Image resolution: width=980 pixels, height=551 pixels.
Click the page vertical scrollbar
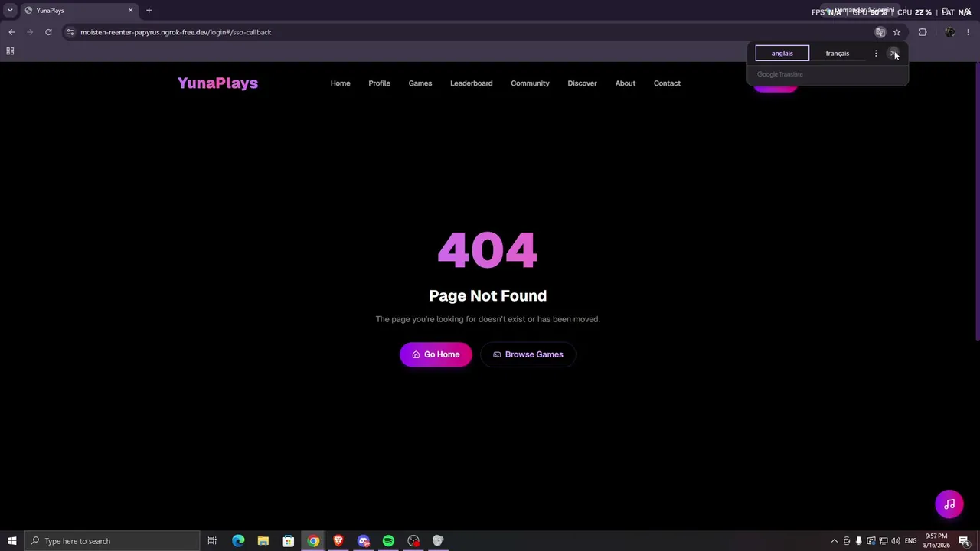[977, 201]
